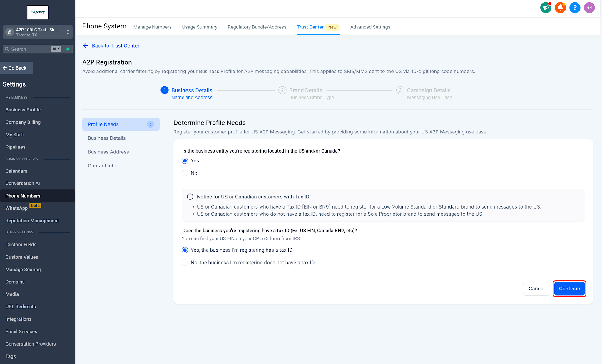Open the green megaphone announcements icon

tap(546, 7)
